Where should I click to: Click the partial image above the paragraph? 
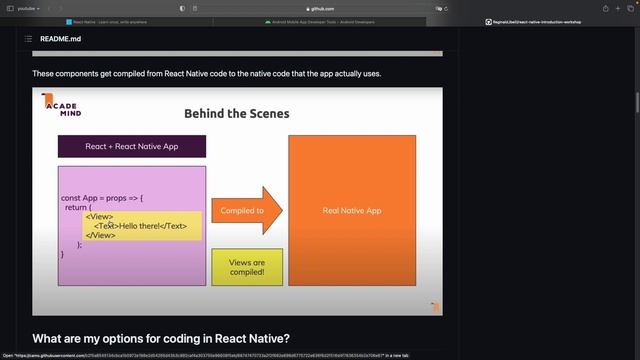(237, 53)
